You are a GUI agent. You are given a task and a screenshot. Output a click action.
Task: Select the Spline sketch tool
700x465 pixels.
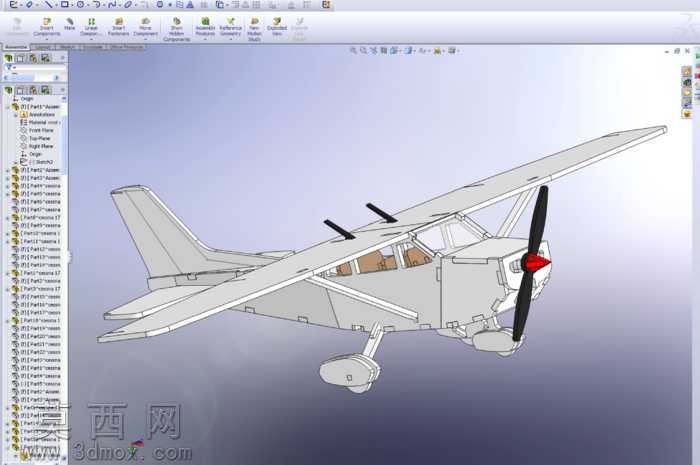point(112,5)
